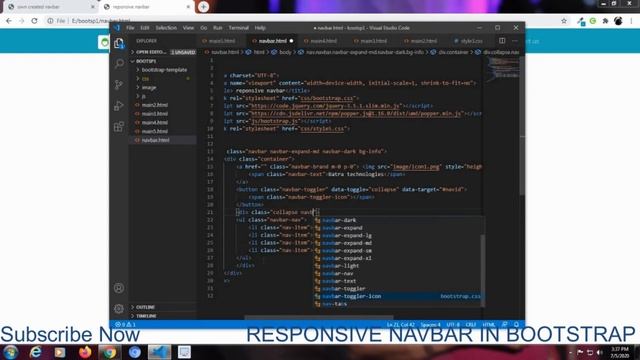This screenshot has height=360, width=640.
Task: Switch to main1.html editor tab
Action: pos(222,41)
